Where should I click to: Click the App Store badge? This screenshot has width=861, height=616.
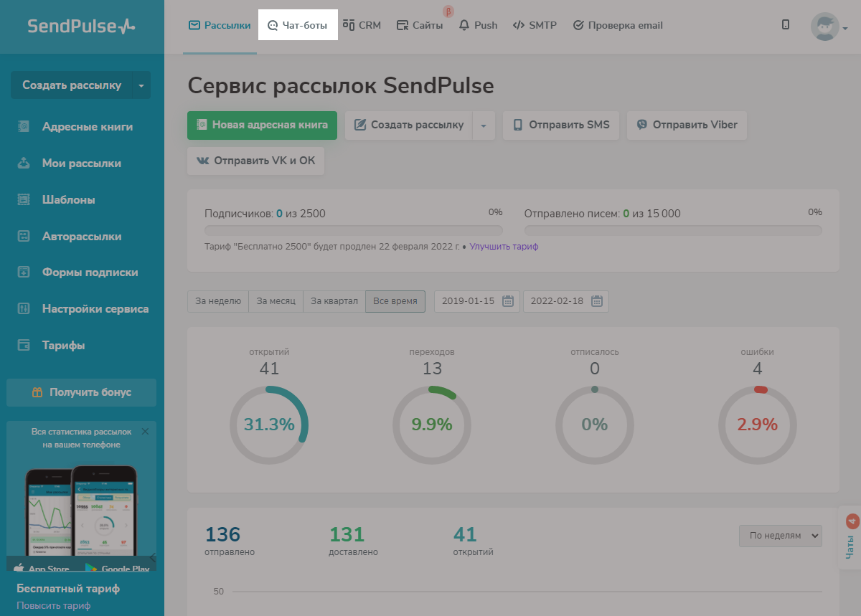[42, 567]
